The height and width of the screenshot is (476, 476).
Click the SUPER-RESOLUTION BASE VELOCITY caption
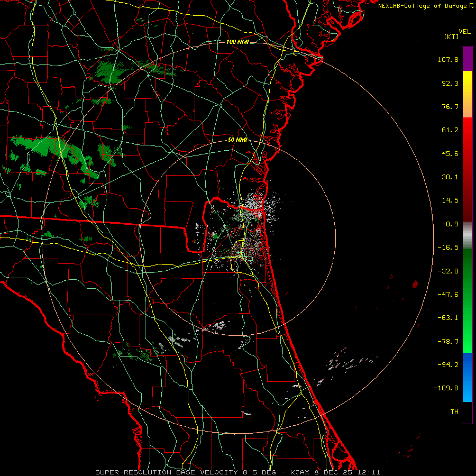click(237, 472)
